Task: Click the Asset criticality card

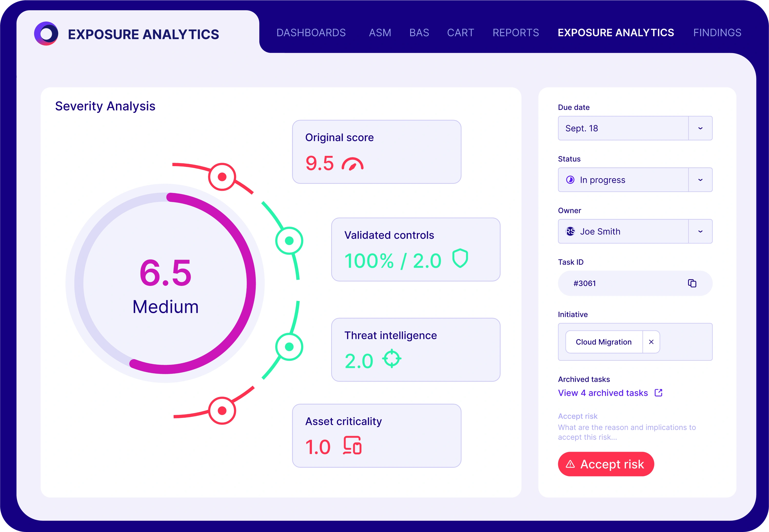Action: pos(377,436)
